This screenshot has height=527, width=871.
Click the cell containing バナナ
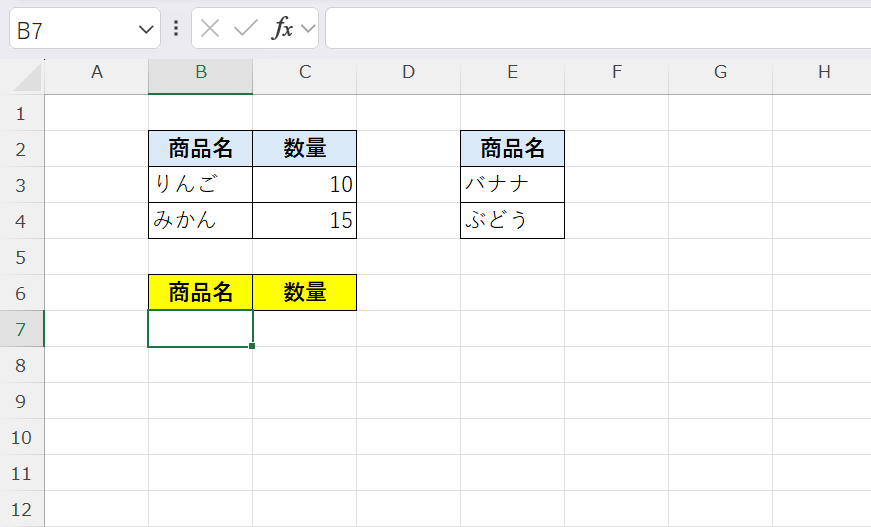[512, 185]
